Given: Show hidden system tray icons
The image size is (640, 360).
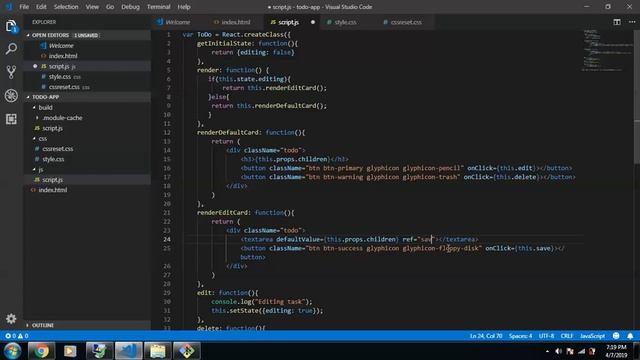Looking at the screenshot, I should click(547, 351).
